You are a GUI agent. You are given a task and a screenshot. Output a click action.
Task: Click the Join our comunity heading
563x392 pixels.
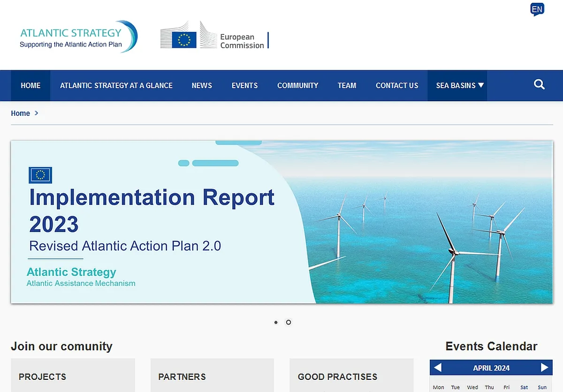(61, 347)
